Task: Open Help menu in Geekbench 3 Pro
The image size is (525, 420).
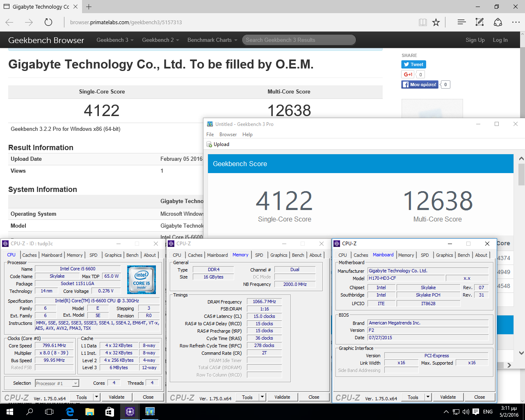Action: point(247,135)
